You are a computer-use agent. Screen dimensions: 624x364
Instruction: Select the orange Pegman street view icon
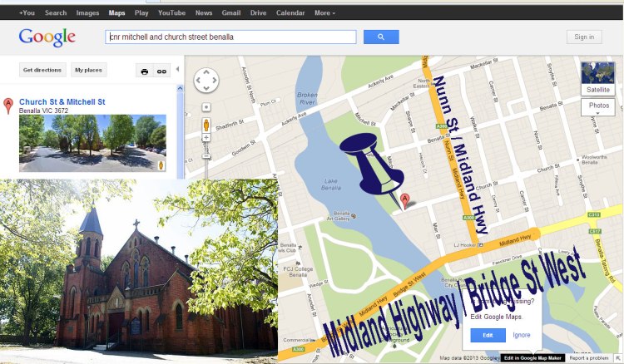click(x=206, y=125)
